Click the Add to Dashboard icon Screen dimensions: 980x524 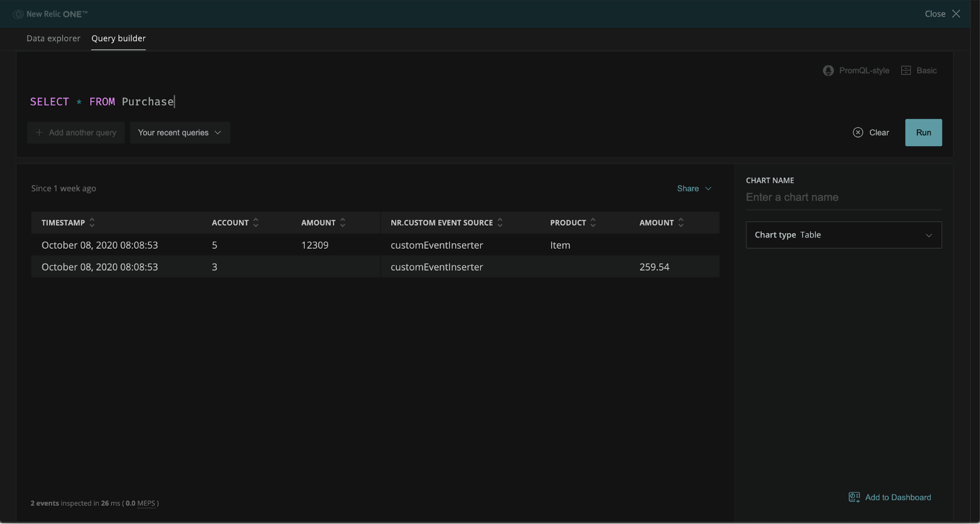tap(854, 497)
